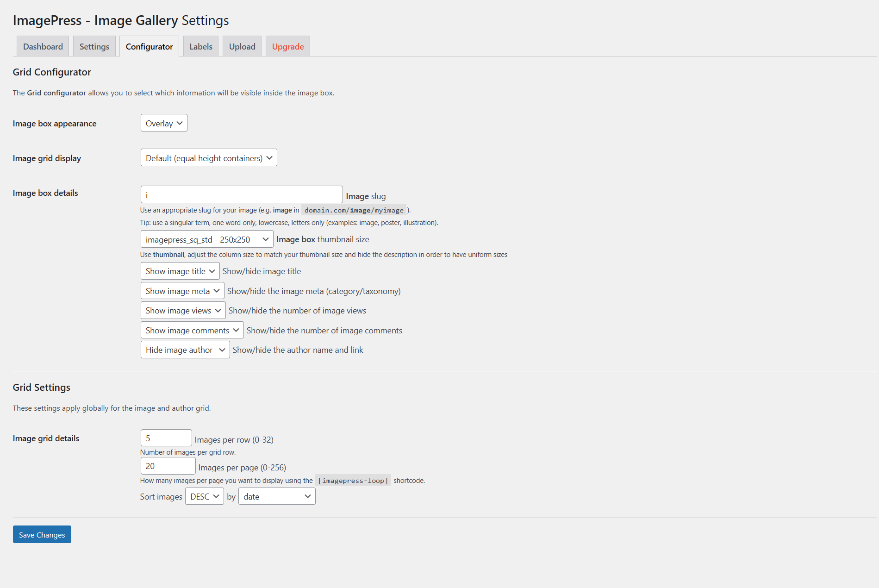Viewport: 879px width, 588px height.
Task: Click 'Show/hide the number of image views' text
Action: pos(297,311)
